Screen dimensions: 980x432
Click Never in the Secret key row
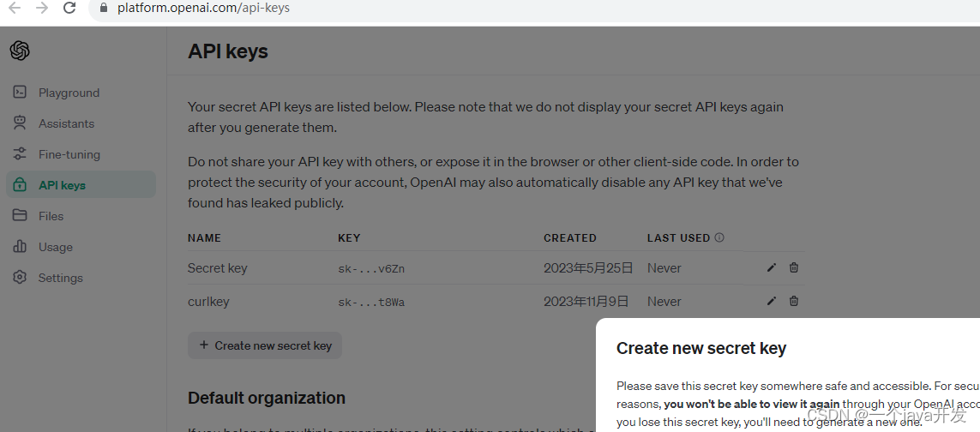pos(664,268)
